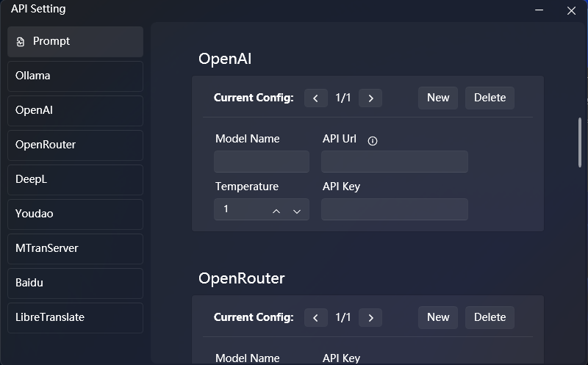Delete the current OpenAI config
588x365 pixels.
pyautogui.click(x=490, y=98)
